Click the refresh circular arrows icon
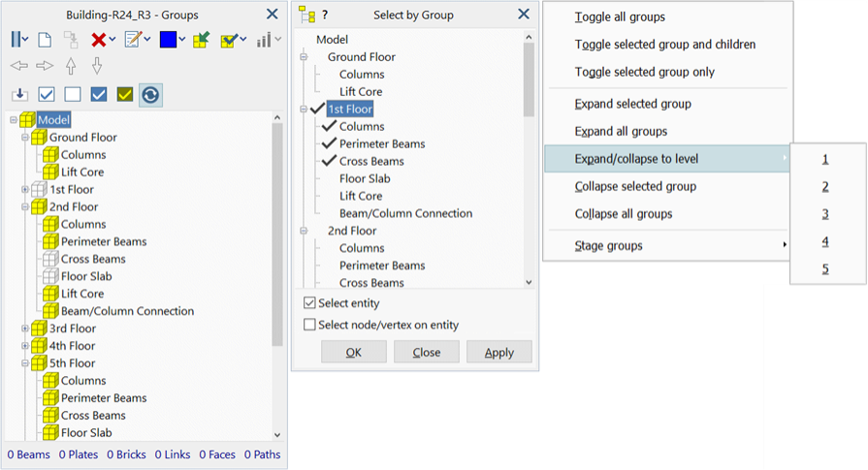The image size is (868, 470). (x=150, y=95)
